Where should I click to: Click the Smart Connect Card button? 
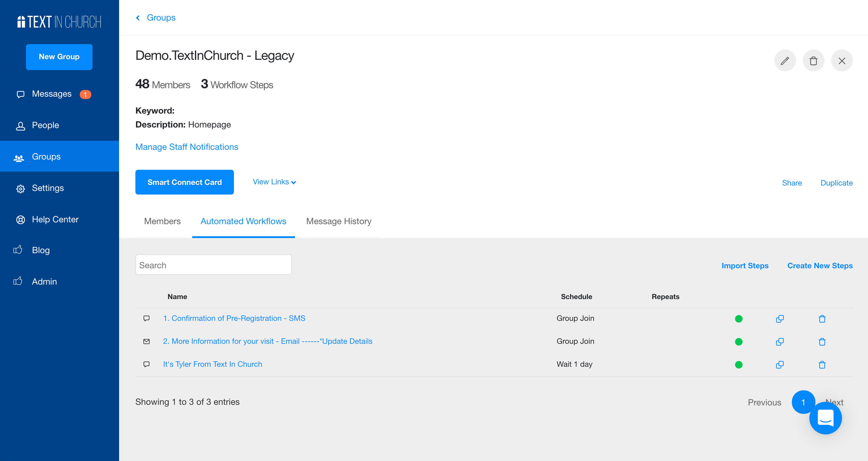(x=185, y=182)
